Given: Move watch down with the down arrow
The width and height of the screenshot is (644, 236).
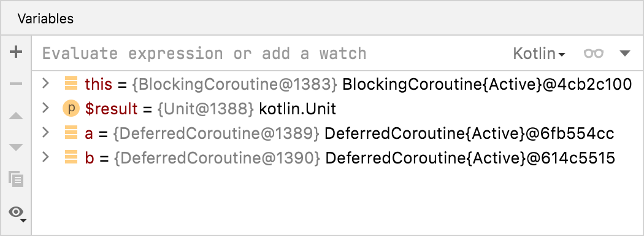Looking at the screenshot, I should (16, 147).
